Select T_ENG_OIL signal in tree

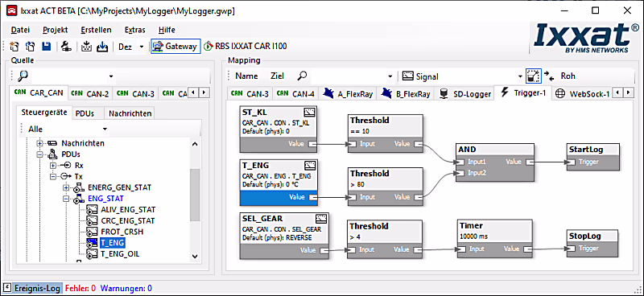120,253
